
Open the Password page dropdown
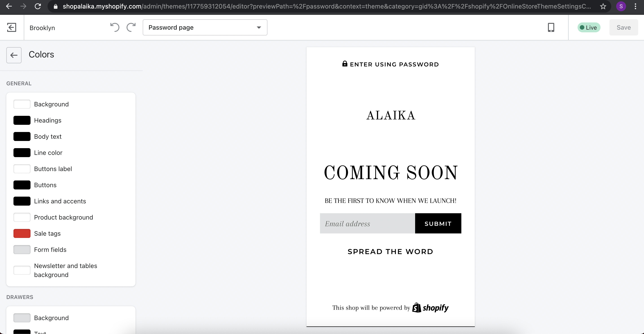point(205,27)
